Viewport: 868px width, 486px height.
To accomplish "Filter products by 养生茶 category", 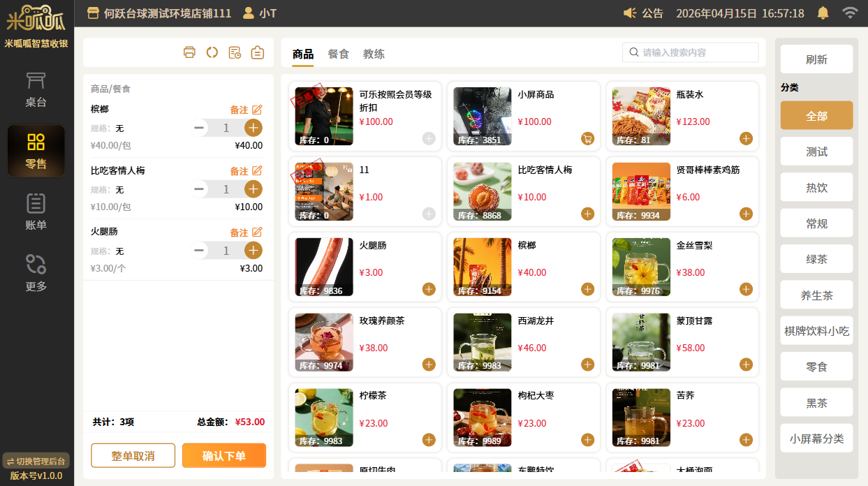I will click(816, 295).
